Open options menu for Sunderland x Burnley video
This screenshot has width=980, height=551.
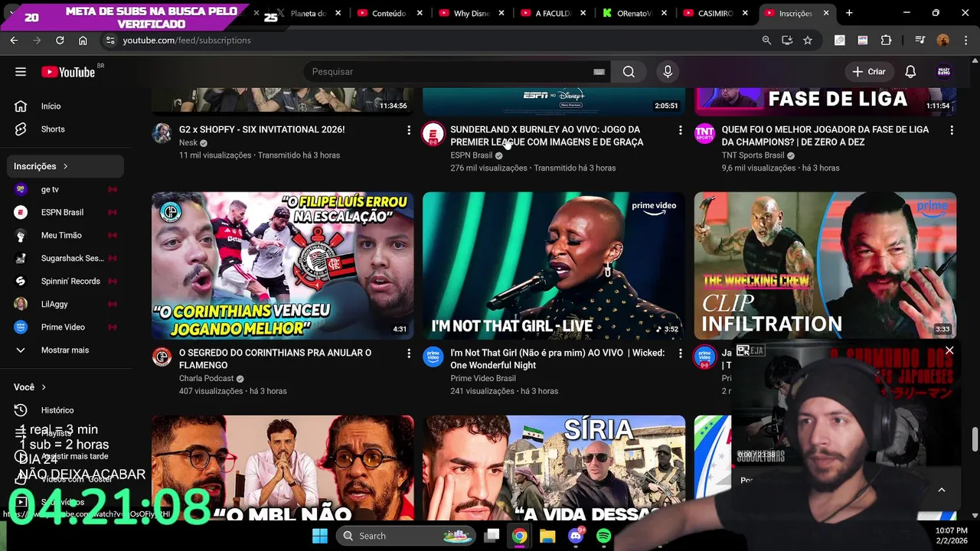(680, 131)
